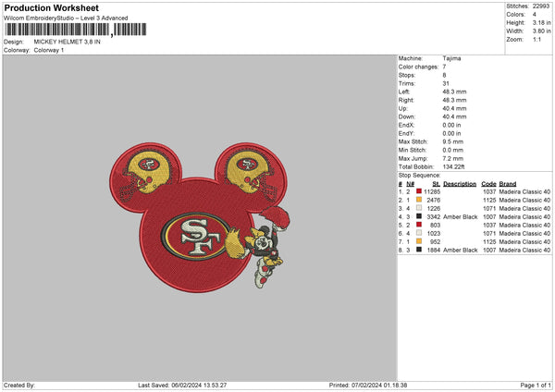The image size is (555, 392).
Task: Click the Total Bobbin value 134.22ft
Action: click(453, 166)
